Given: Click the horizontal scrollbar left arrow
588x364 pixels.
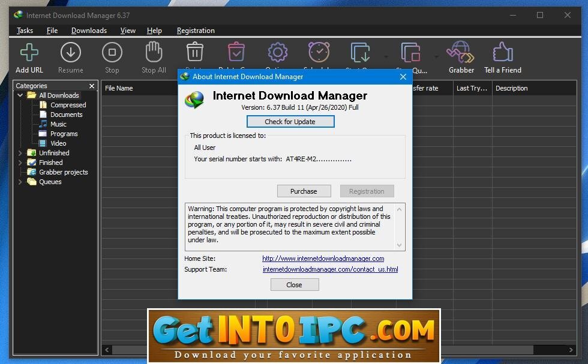Looking at the screenshot, I should 107,350.
